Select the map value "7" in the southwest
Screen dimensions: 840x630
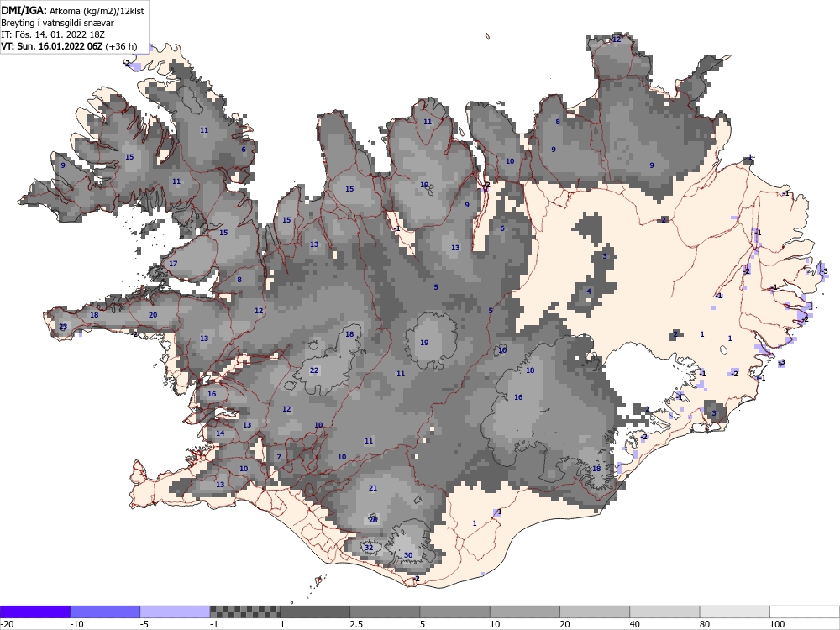(279, 457)
